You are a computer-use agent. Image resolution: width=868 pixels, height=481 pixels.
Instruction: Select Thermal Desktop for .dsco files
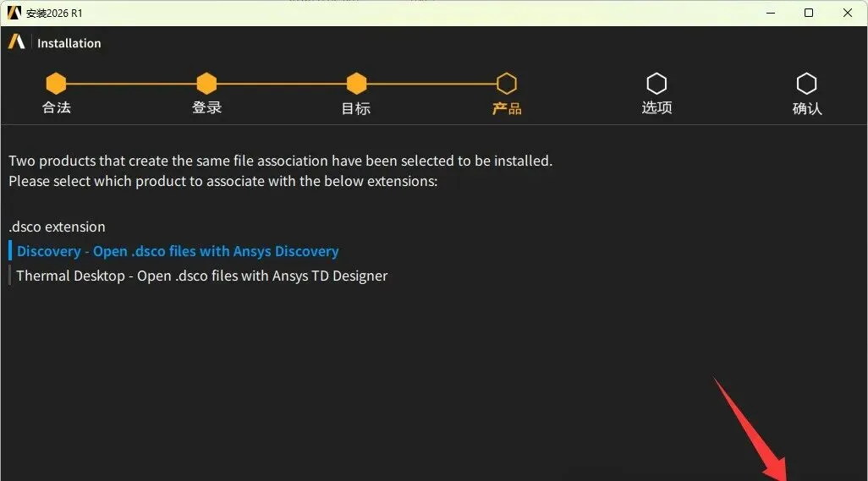pyautogui.click(x=202, y=276)
